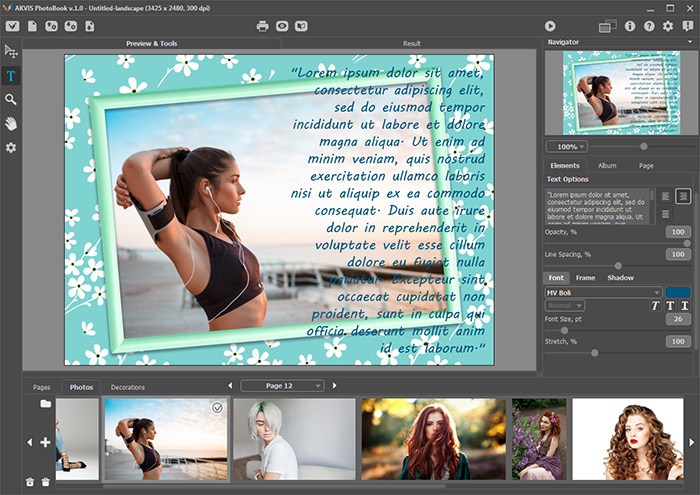Select the Hand pan tool
The image size is (700, 495).
11,124
